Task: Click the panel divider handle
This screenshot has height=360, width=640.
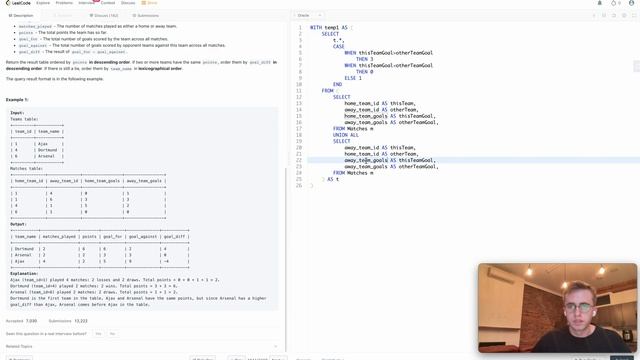Action: point(288,158)
